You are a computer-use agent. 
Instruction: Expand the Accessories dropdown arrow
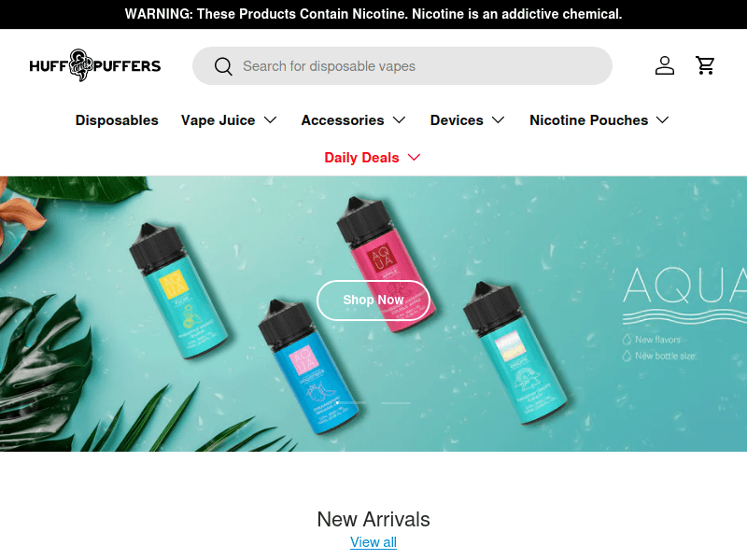click(x=400, y=120)
